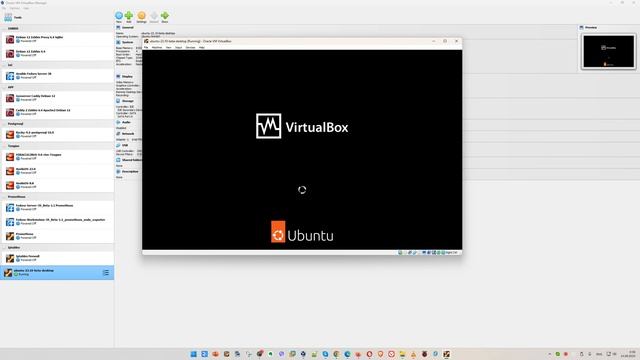Screen dimensions: 640x360
Task: Click the Windows Start button on taskbar
Action: 193,354
